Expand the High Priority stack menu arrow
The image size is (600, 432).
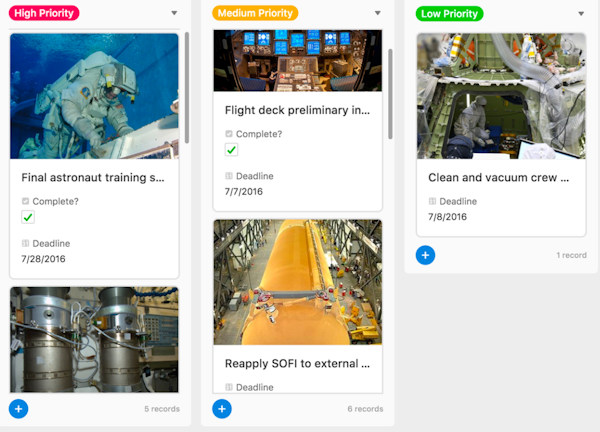[174, 13]
